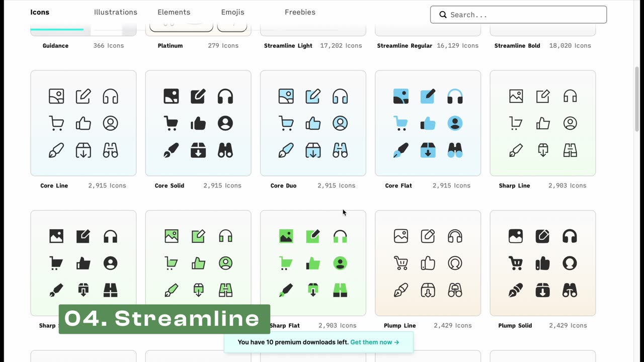Screen dimensions: 644x362
Task: Click the green thumbs up in Sharp Flat card
Action: tap(313, 263)
